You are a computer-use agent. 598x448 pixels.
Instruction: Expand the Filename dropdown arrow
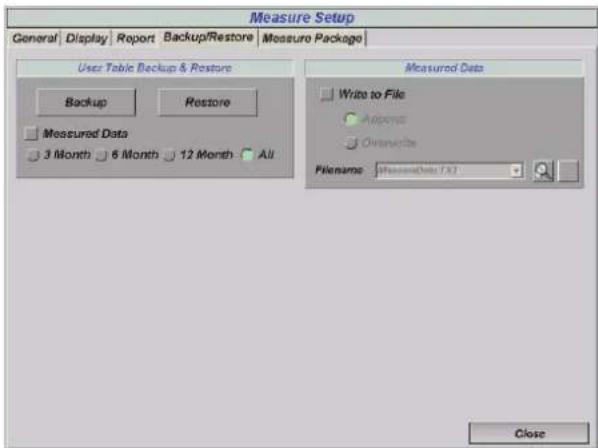[516, 170]
